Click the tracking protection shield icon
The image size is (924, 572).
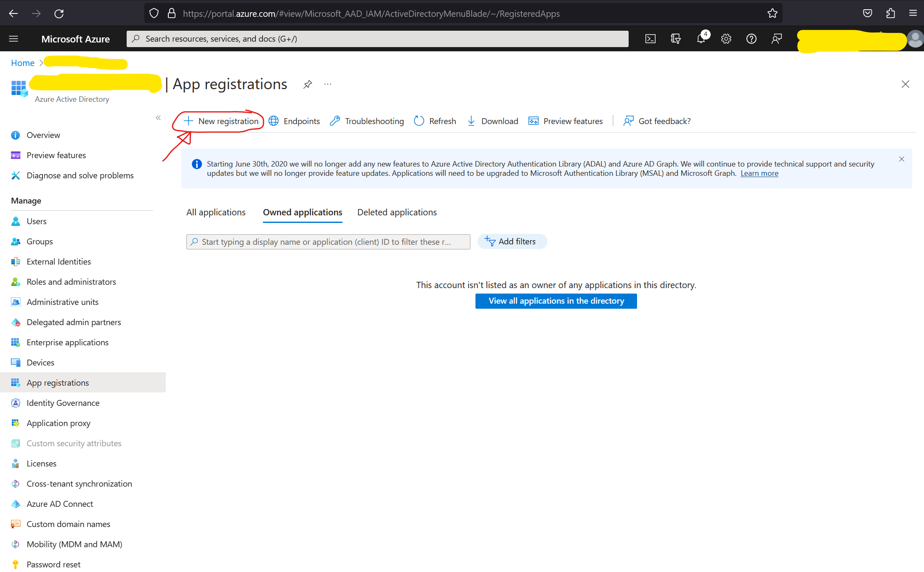(154, 13)
